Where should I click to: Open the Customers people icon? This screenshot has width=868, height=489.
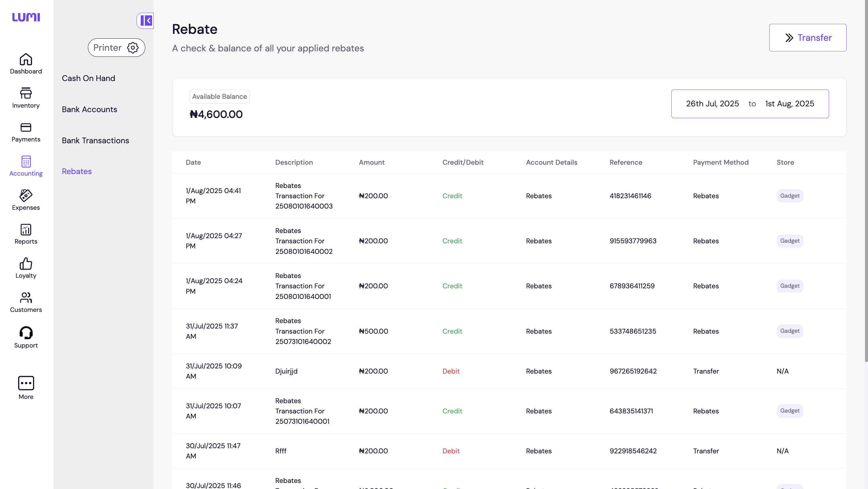pyautogui.click(x=26, y=298)
